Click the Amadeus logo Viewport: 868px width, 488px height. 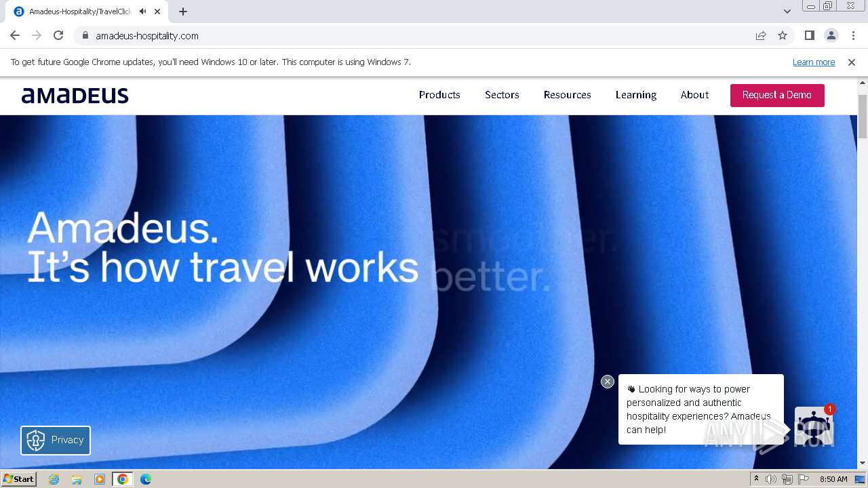75,96
